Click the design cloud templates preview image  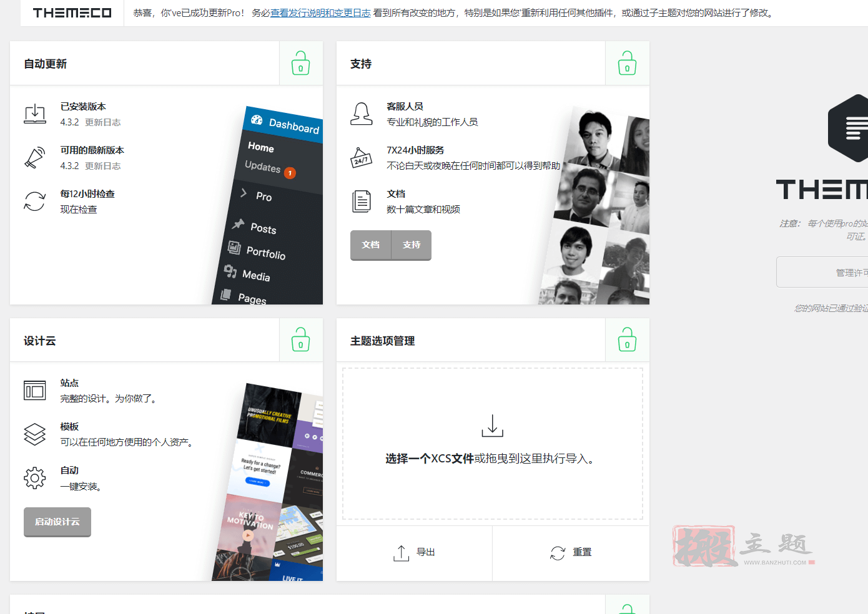click(269, 482)
